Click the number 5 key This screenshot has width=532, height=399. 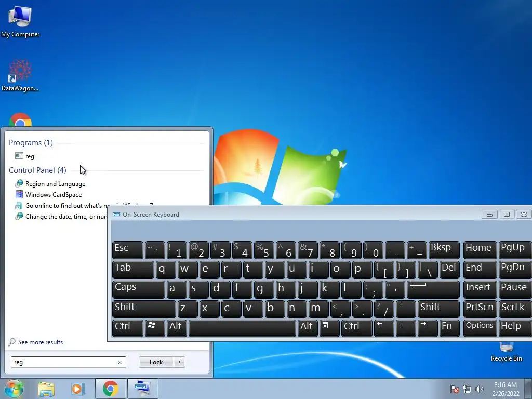(264, 250)
